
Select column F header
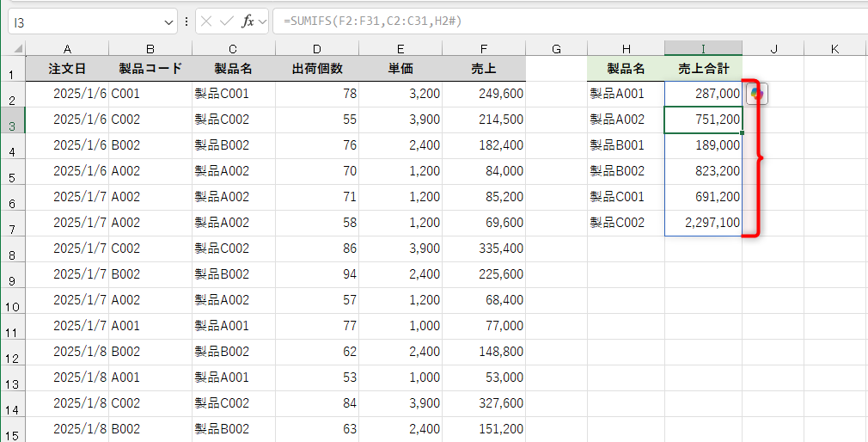pyautogui.click(x=485, y=49)
